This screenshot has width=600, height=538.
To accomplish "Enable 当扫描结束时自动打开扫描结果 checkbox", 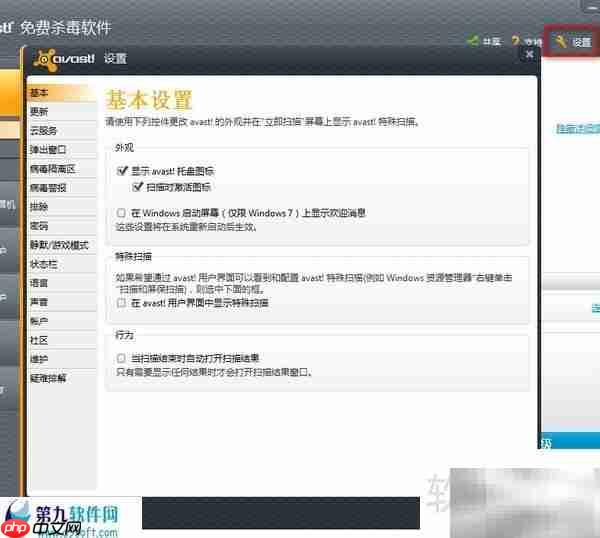I will click(121, 358).
